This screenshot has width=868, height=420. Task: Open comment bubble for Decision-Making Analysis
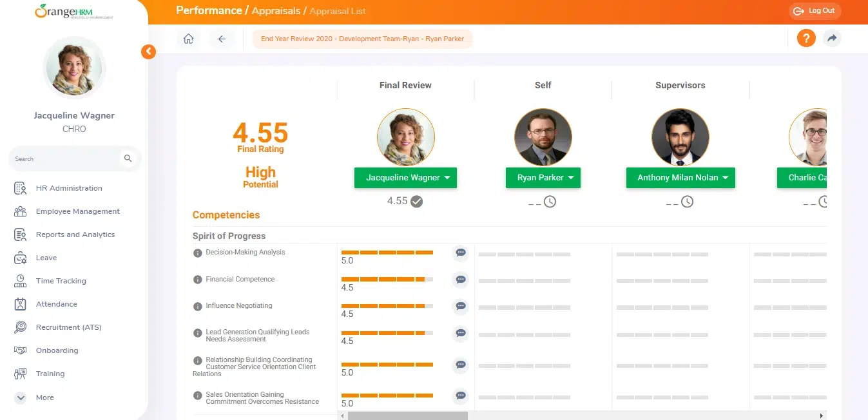[x=460, y=253]
